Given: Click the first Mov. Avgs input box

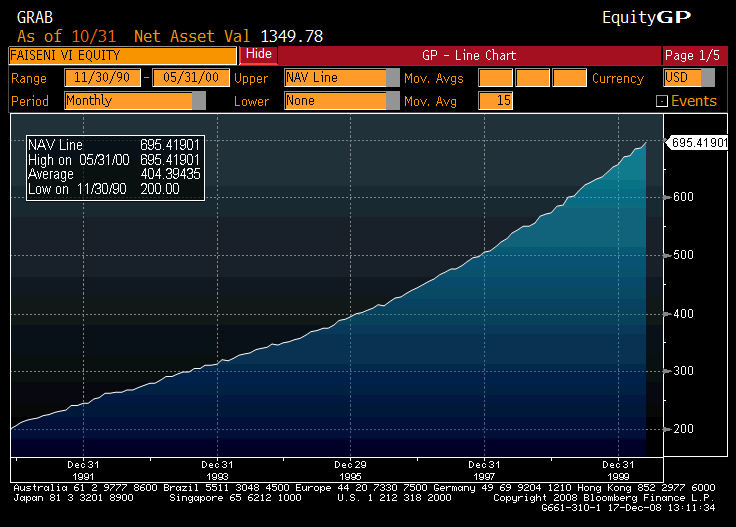Looking at the screenshot, I should coord(495,78).
